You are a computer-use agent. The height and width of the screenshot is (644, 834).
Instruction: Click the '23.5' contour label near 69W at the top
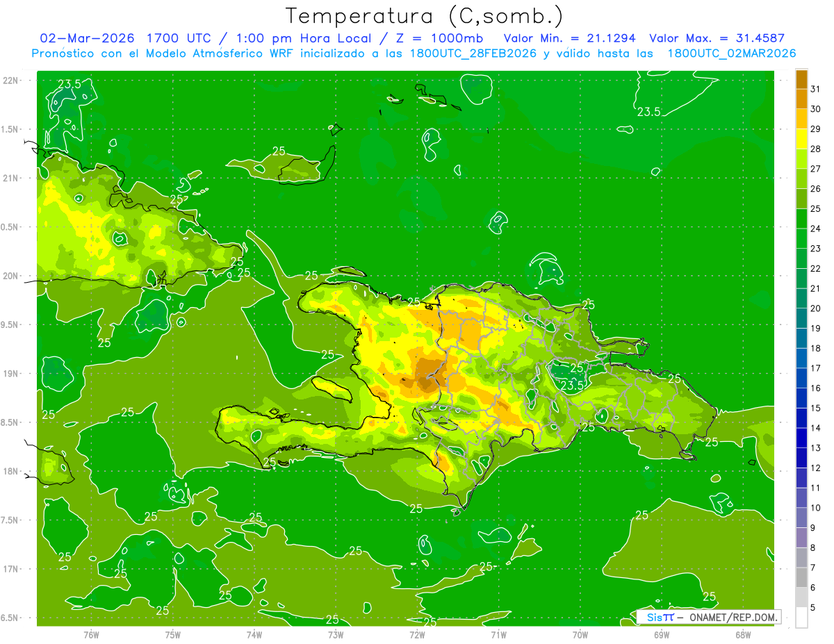click(x=648, y=112)
